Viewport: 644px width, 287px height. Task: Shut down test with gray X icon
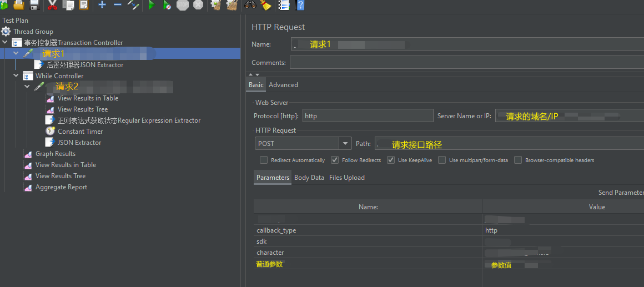(x=198, y=4)
